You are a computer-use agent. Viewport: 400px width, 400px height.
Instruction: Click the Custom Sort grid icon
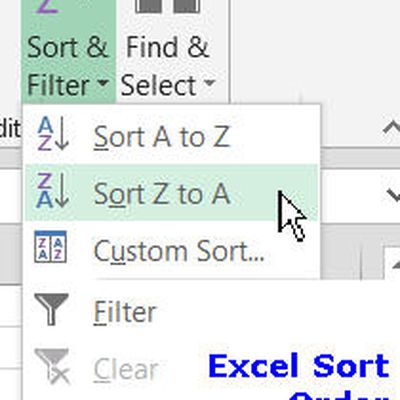point(51,246)
